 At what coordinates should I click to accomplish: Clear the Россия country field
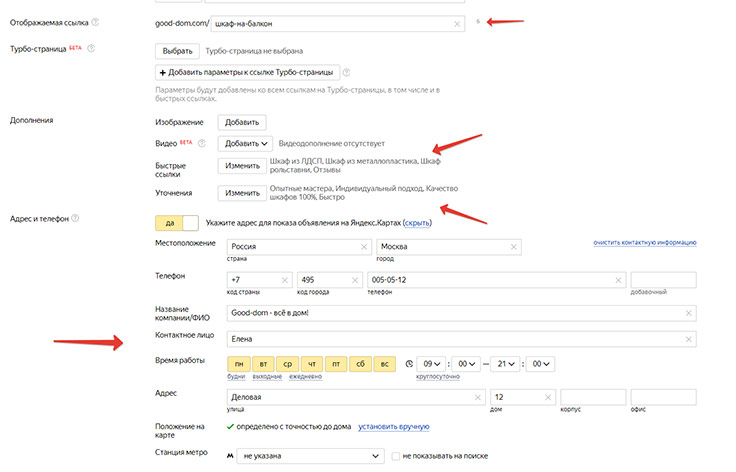pos(363,247)
